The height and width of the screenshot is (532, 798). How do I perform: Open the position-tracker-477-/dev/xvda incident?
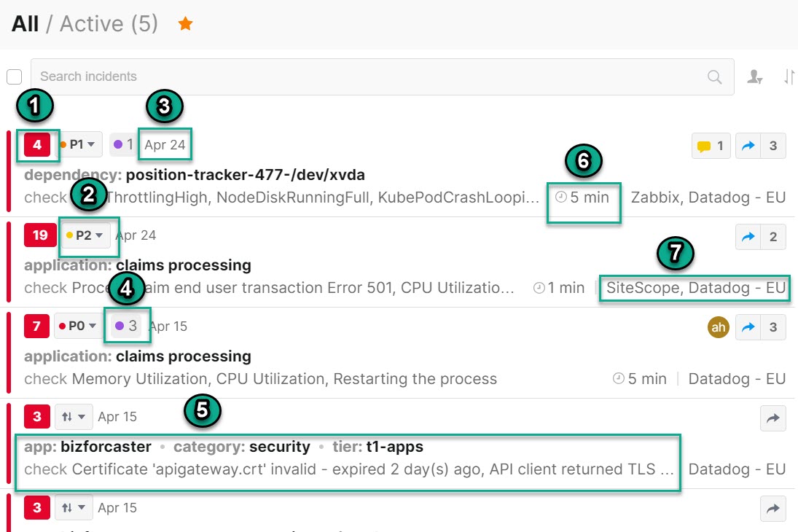[x=245, y=175]
